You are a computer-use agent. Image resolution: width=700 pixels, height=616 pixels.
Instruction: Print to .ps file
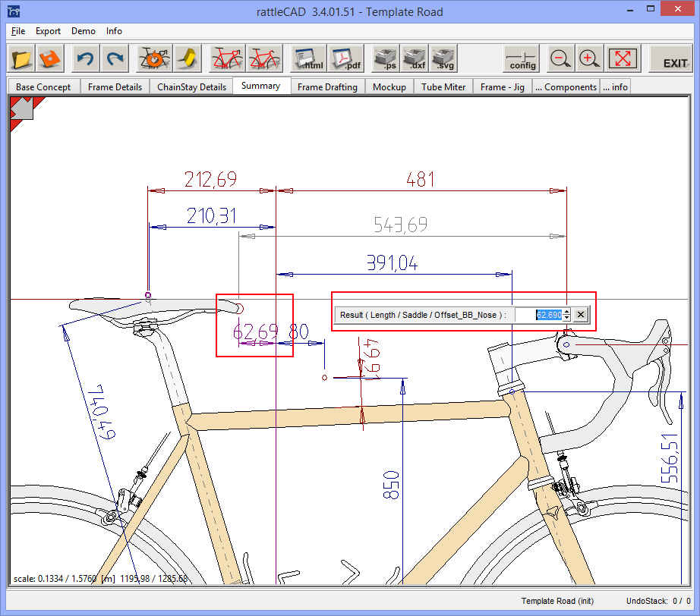pyautogui.click(x=385, y=58)
